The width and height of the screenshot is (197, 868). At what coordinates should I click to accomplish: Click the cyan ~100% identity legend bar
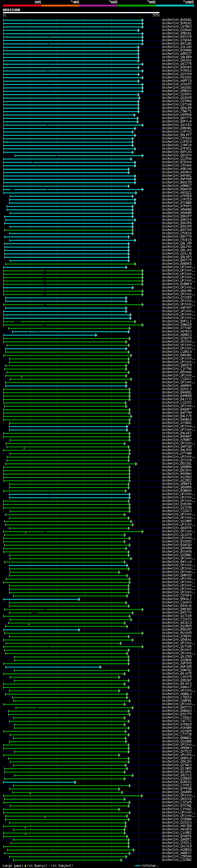point(175,6)
